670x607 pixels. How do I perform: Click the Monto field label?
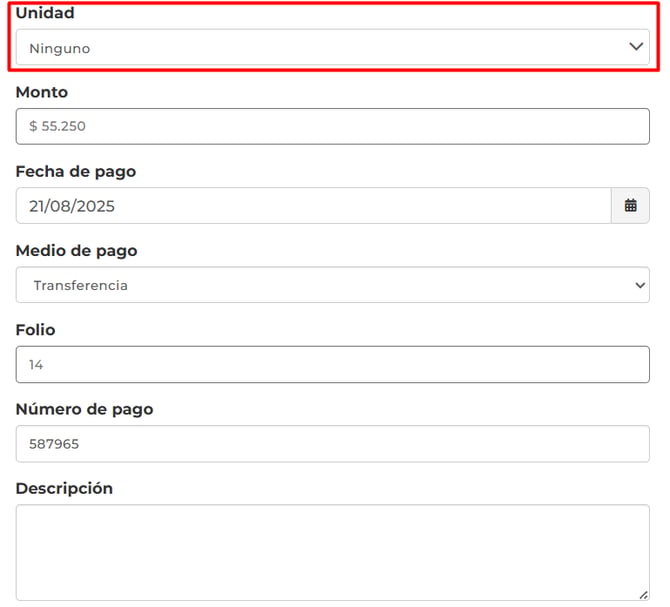(42, 92)
